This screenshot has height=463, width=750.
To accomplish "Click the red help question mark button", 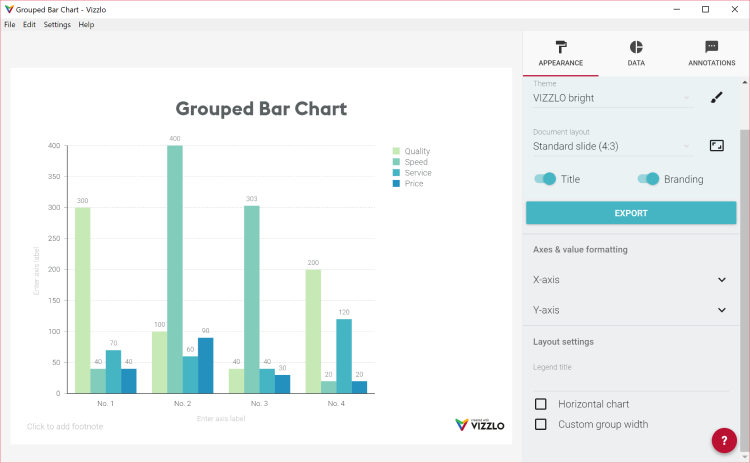I will [x=724, y=440].
